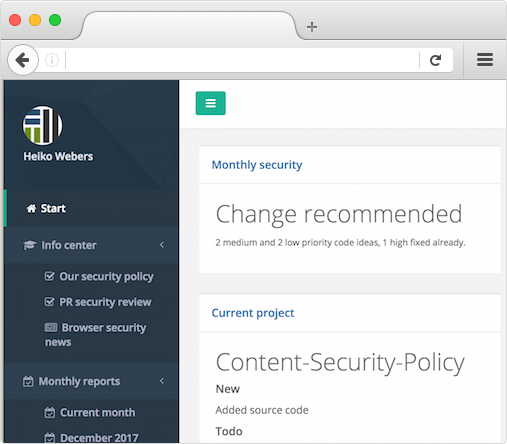The height and width of the screenshot is (444, 507).
Task: Click the site info icon in address bar
Action: pyautogui.click(x=52, y=60)
